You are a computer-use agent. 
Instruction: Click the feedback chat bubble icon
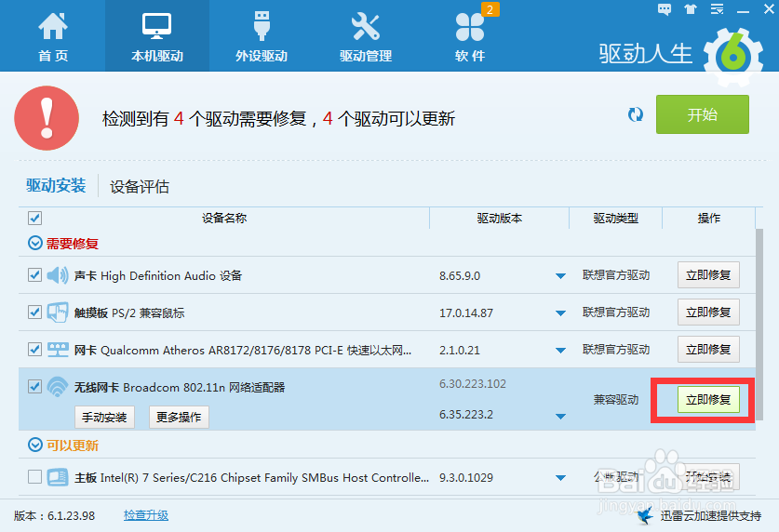(x=665, y=9)
